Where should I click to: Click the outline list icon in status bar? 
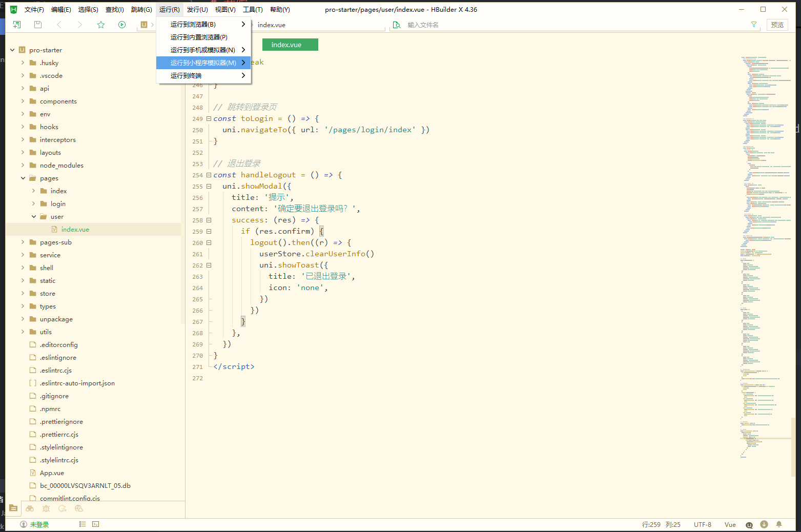[x=82, y=524]
